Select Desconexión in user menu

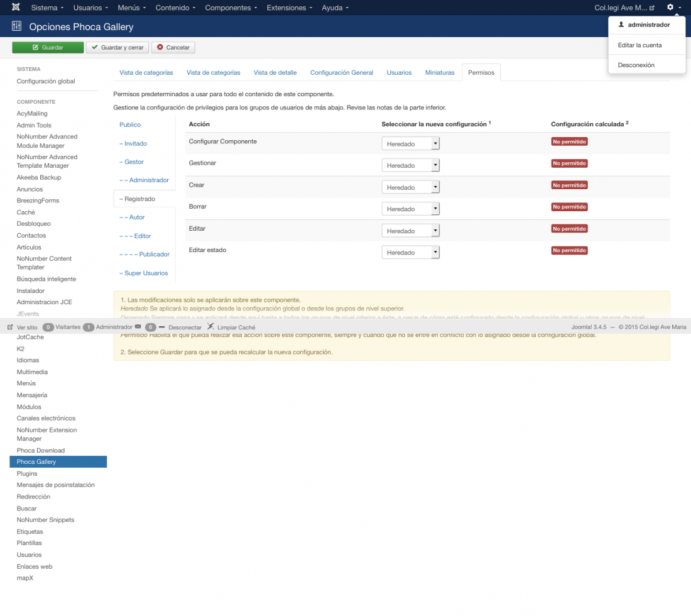[x=636, y=65]
